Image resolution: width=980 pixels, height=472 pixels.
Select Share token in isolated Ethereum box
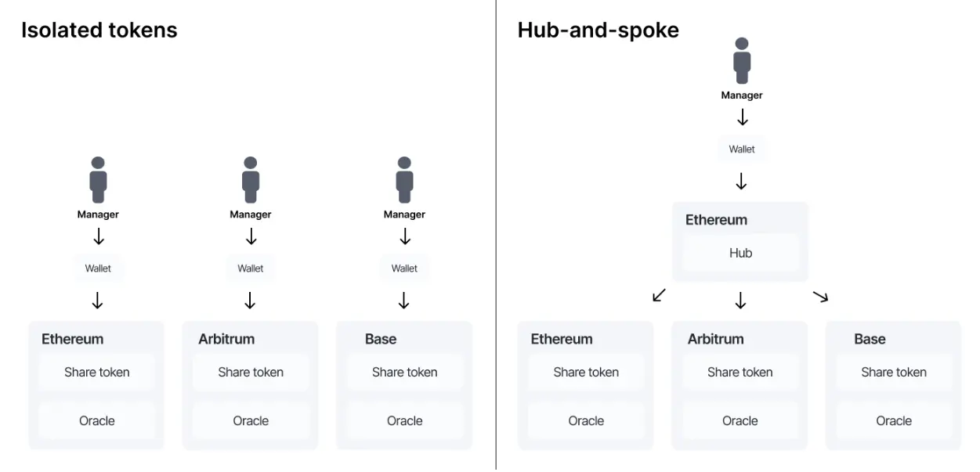[96, 372]
